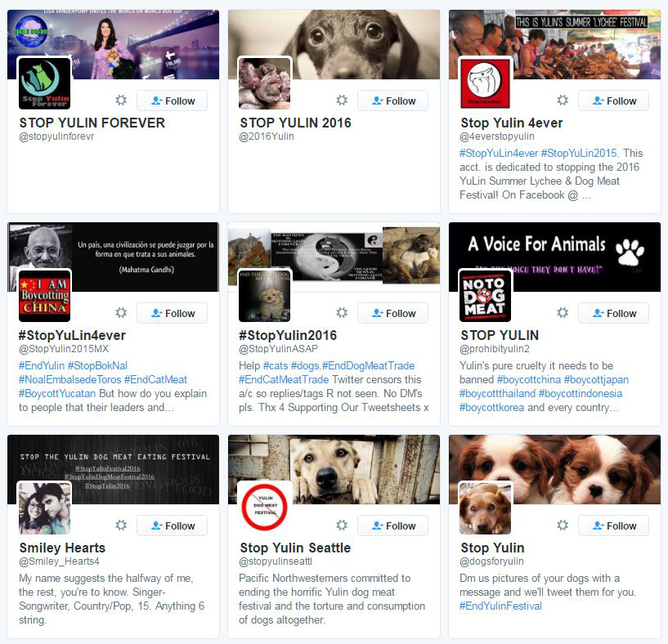Follow the STOP YULIN FOREVER account
Screen dimensions: 668x644
[173, 101]
